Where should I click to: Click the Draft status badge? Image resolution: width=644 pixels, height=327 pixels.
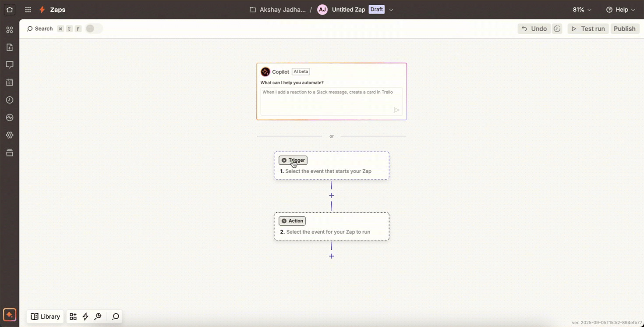point(377,10)
